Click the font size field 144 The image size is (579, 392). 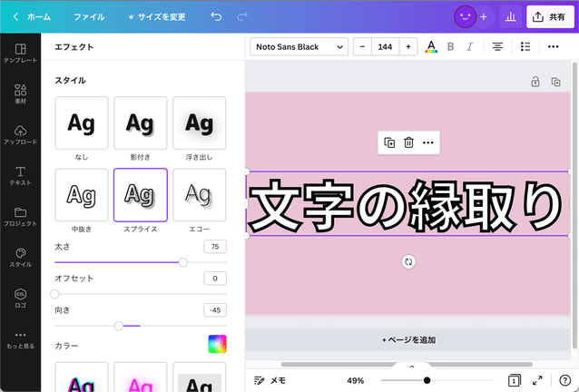(385, 47)
